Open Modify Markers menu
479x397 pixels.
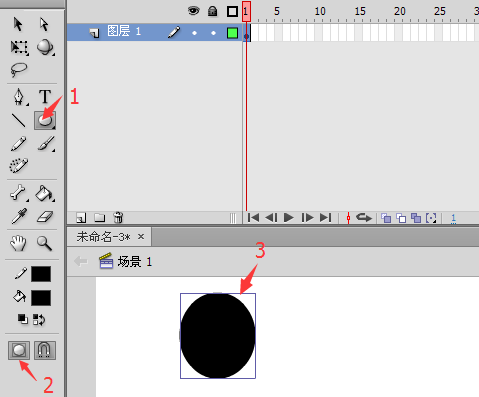pos(431,218)
